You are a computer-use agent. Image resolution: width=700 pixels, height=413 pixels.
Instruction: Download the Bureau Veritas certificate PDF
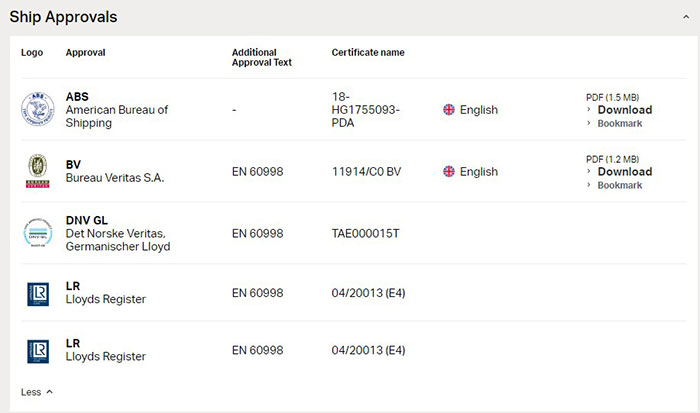tap(625, 171)
